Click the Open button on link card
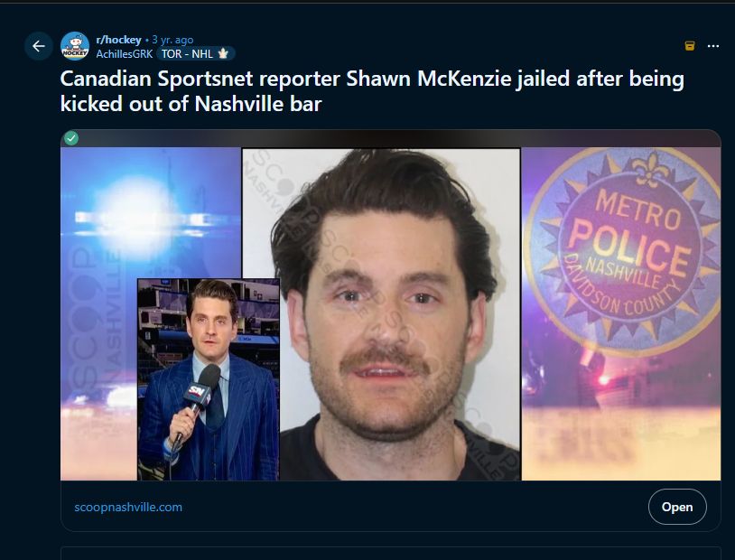 click(677, 507)
